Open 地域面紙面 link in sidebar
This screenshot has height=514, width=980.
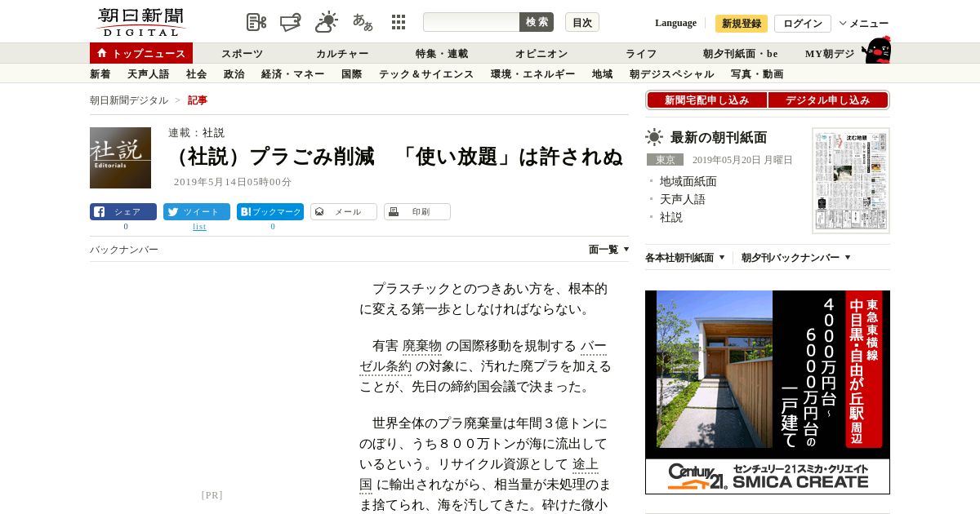click(x=688, y=181)
